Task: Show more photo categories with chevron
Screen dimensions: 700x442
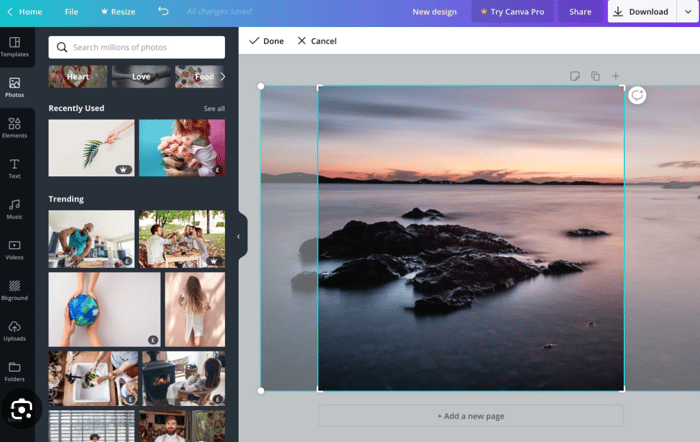Action: [x=222, y=77]
